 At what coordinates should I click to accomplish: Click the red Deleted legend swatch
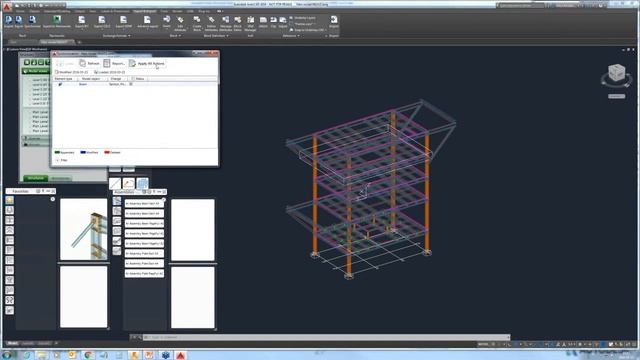[107, 152]
